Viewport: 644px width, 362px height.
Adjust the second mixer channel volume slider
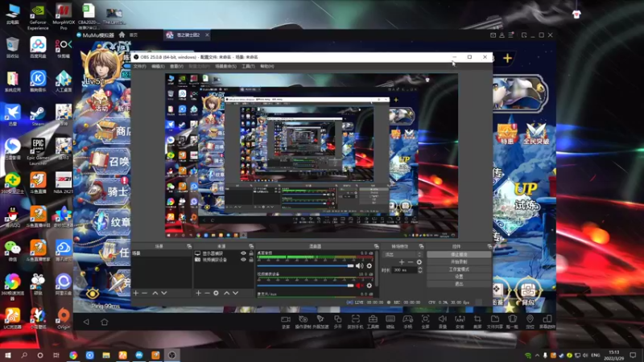[x=306, y=286]
